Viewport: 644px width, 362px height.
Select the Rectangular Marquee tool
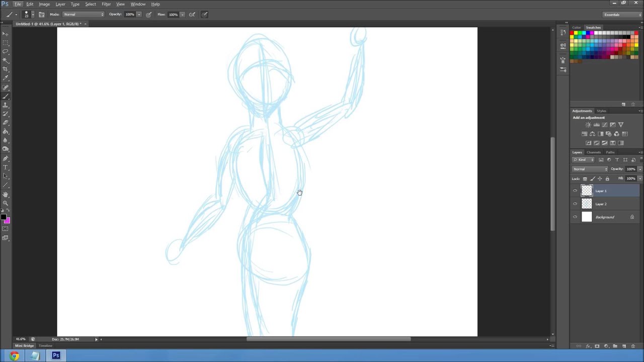click(x=6, y=43)
